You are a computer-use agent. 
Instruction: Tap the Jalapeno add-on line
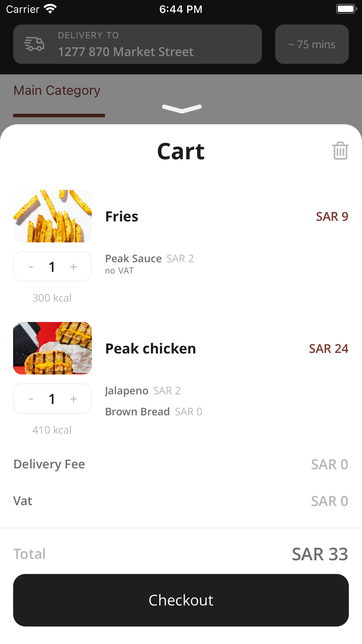(x=143, y=391)
